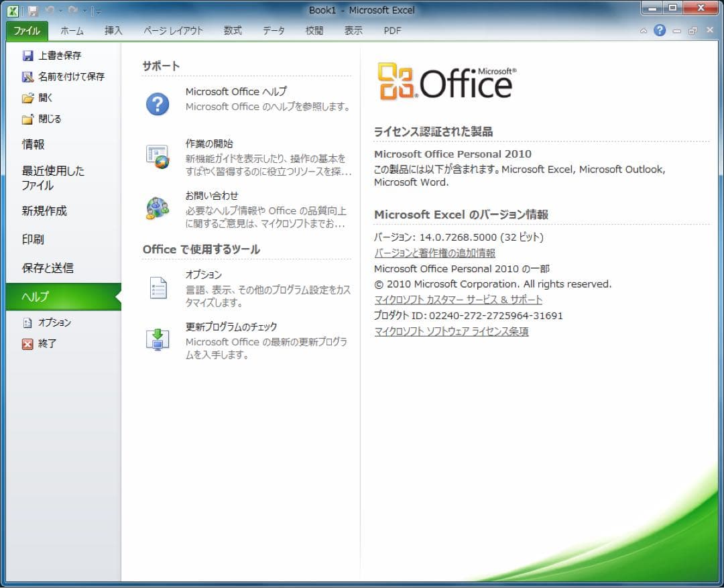
Task: Click the お問い合わせ contact us icon
Action: 158,209
